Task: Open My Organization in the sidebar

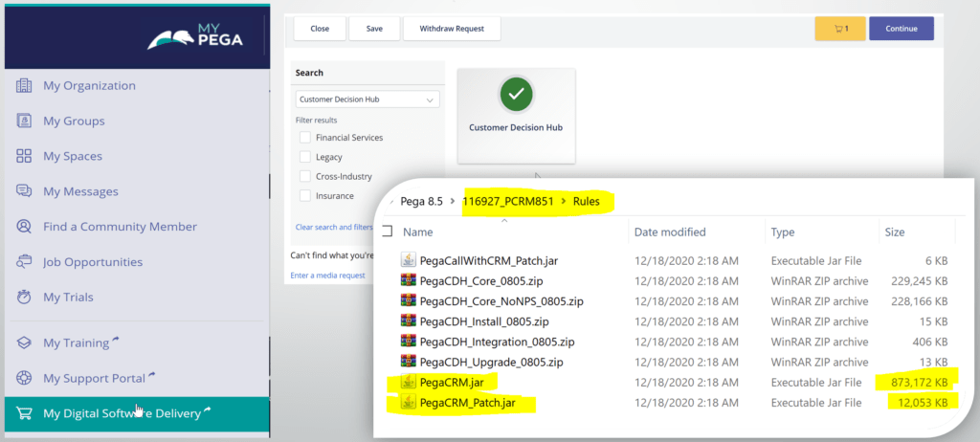Action: (x=89, y=86)
